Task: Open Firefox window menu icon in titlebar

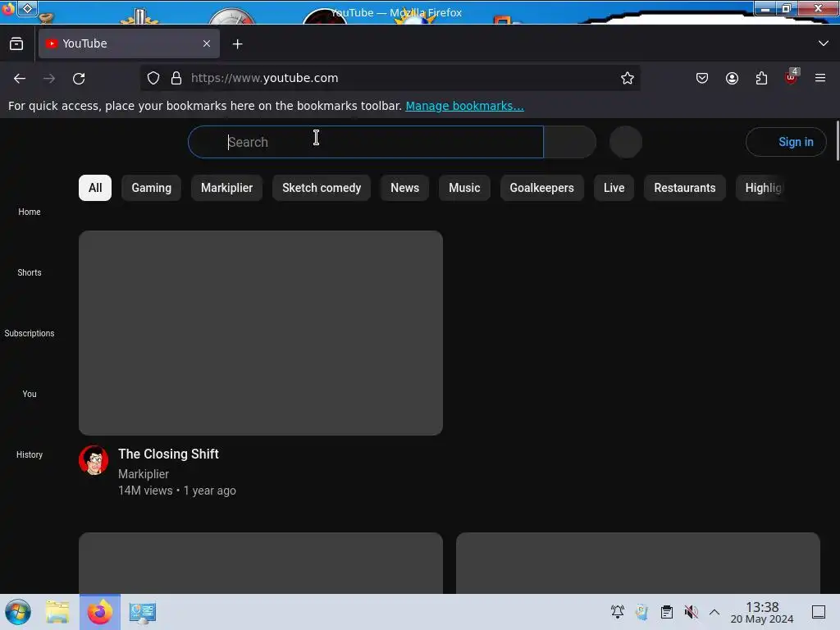Action: click(8, 8)
